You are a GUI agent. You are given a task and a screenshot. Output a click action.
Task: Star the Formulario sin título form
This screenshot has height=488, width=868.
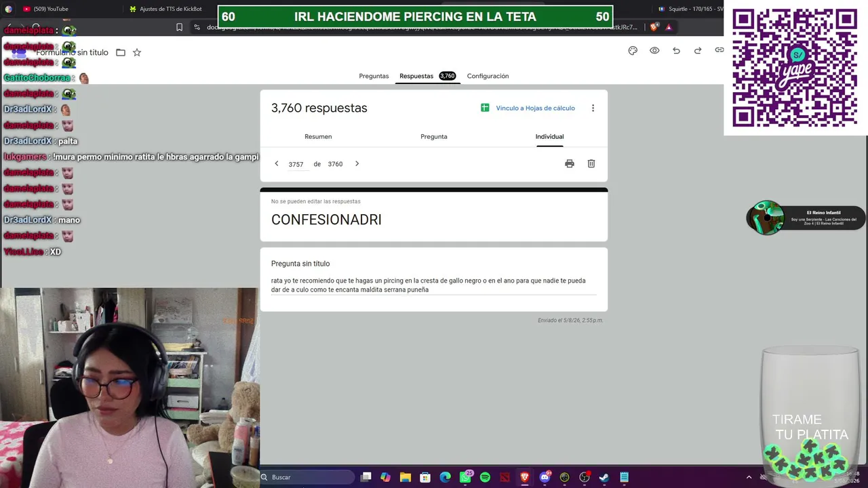pos(137,53)
